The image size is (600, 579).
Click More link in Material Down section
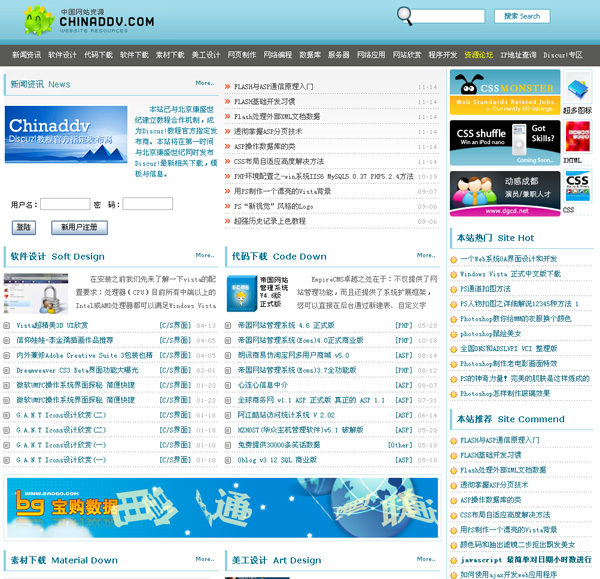(x=205, y=559)
